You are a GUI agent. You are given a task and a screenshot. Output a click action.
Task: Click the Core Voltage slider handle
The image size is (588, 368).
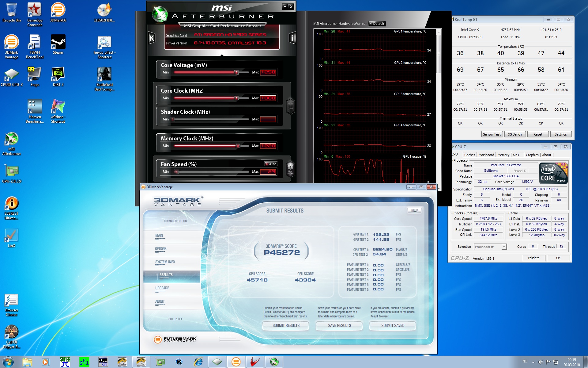[236, 72]
